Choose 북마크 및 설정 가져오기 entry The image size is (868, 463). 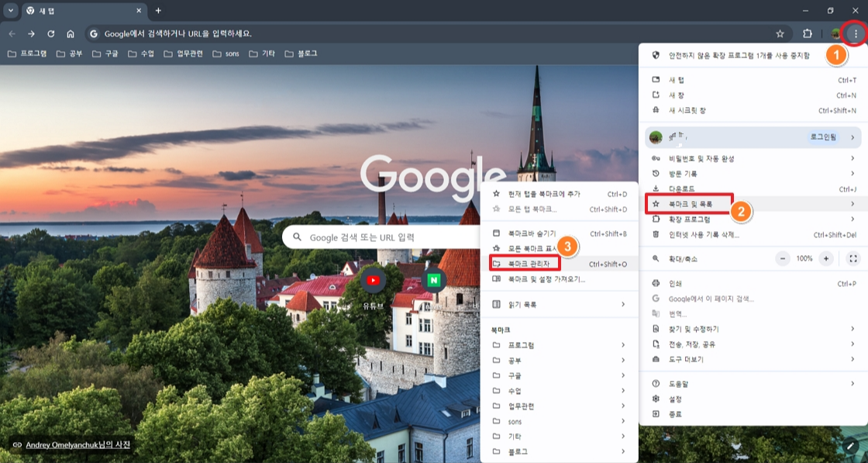[x=559, y=278]
